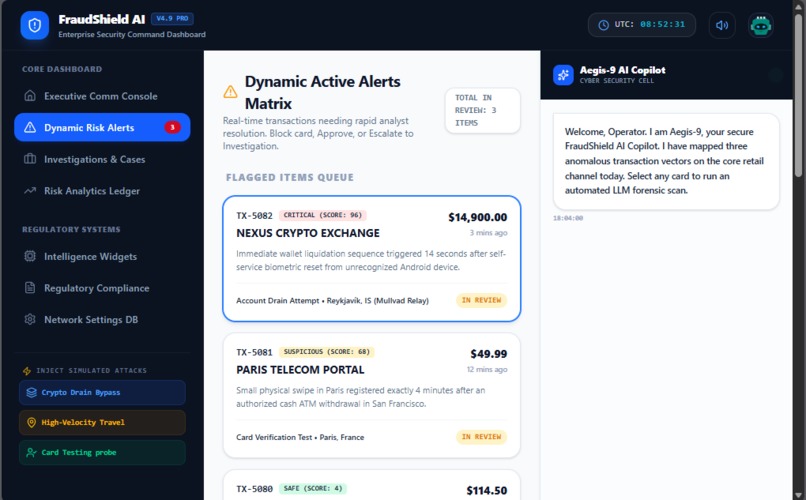The height and width of the screenshot is (500, 806).
Task: Click IN REVIEW status on TX-5081
Action: [x=481, y=437]
